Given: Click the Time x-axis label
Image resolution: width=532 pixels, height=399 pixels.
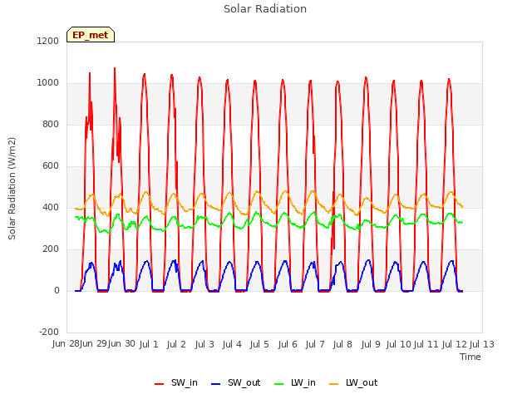Looking at the screenshot, I should click(x=470, y=357).
